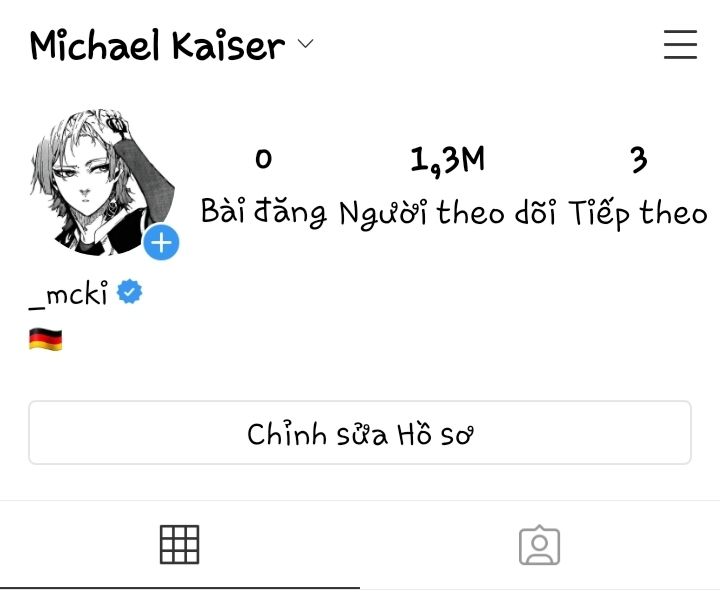Switch to the tagged tab
Screen dimensions: 720x612
tap(540, 545)
